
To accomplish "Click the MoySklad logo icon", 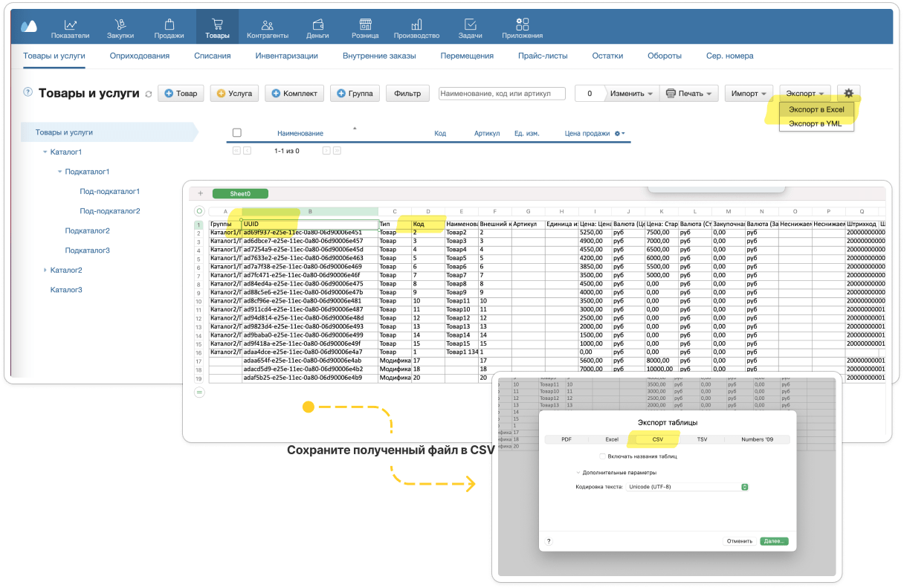I will (28, 27).
